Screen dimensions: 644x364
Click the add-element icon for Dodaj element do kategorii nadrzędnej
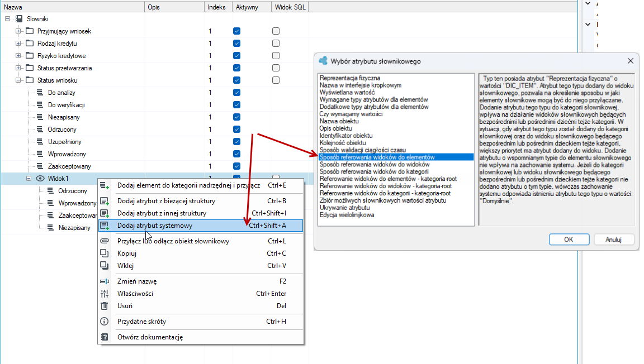click(105, 185)
